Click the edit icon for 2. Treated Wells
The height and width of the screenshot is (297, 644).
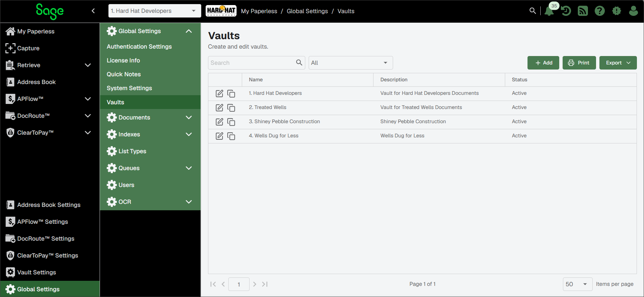coord(220,108)
